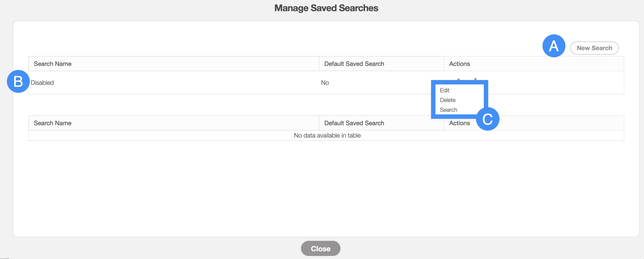Click the New Search button
This screenshot has width=644, height=259.
[594, 48]
